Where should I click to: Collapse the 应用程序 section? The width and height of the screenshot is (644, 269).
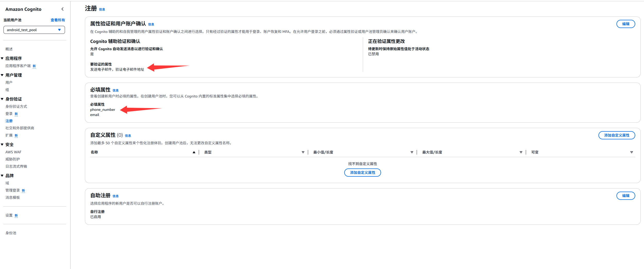click(2, 58)
